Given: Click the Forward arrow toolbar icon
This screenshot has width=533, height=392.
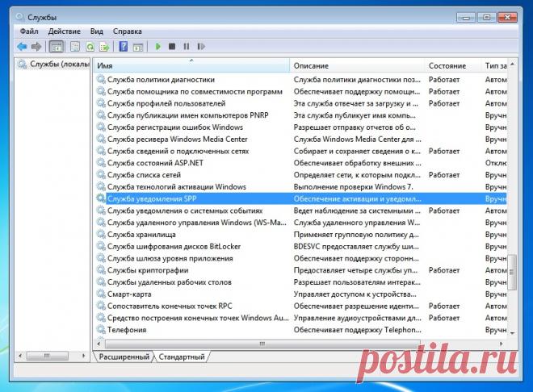Looking at the screenshot, I should tap(36, 47).
